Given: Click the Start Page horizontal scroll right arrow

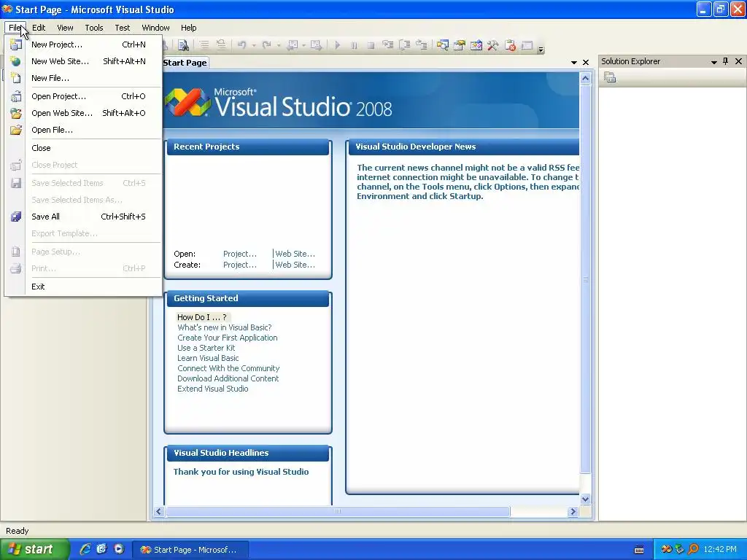Looking at the screenshot, I should click(x=573, y=511).
